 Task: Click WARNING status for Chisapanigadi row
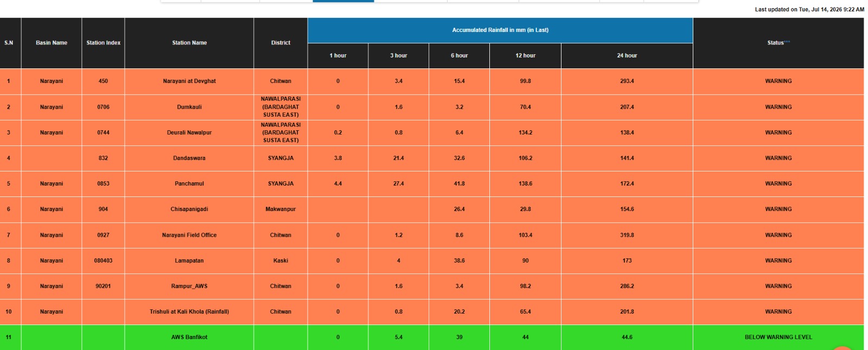(x=778, y=209)
